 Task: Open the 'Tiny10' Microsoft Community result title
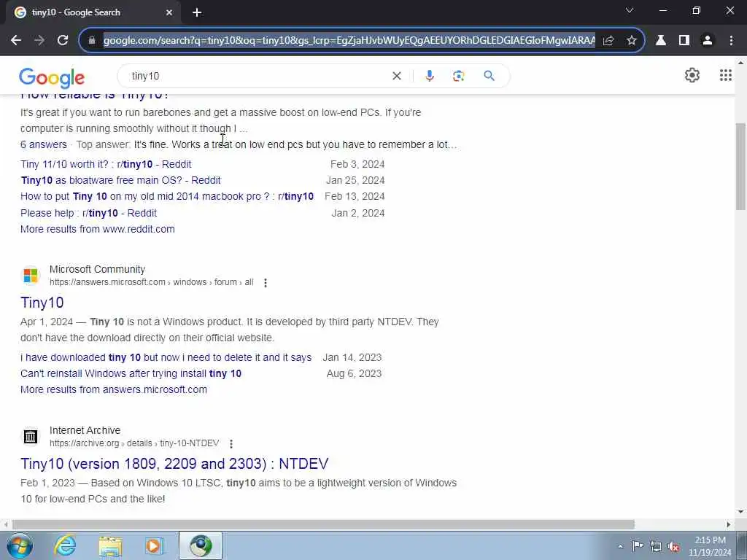click(42, 303)
